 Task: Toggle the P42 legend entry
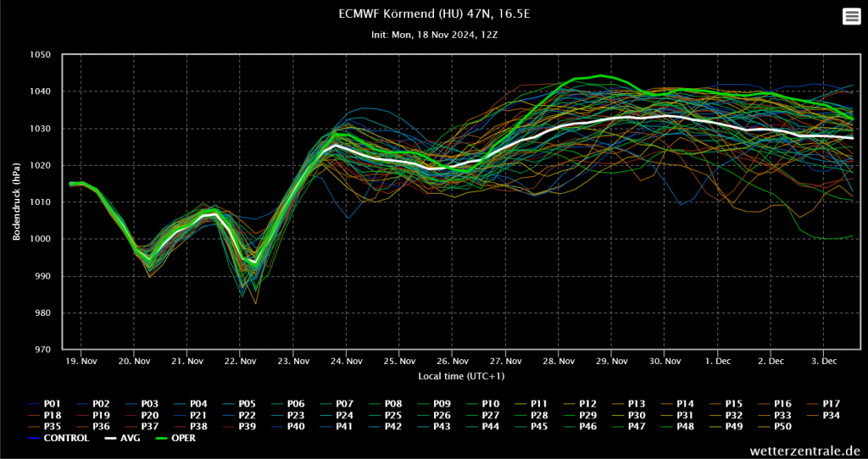click(392, 427)
